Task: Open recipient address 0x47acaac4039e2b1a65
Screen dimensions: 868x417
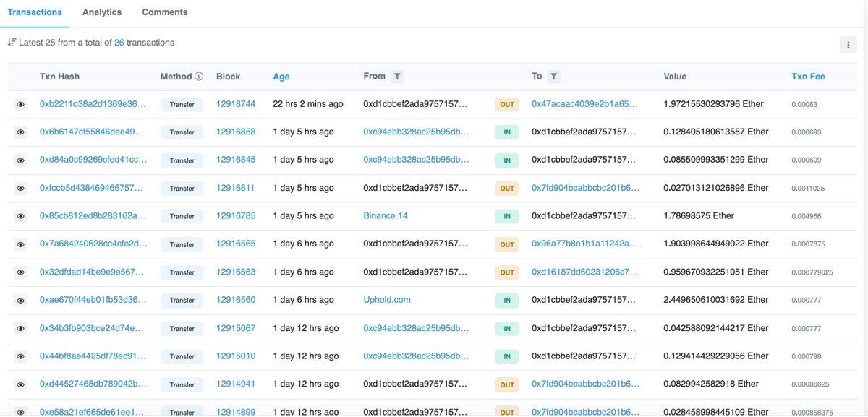Action: point(585,104)
